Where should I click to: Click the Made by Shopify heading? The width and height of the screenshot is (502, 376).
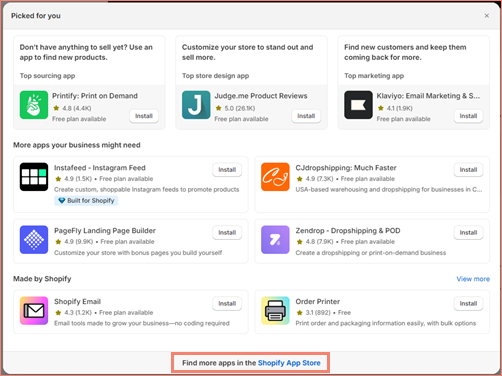42,279
